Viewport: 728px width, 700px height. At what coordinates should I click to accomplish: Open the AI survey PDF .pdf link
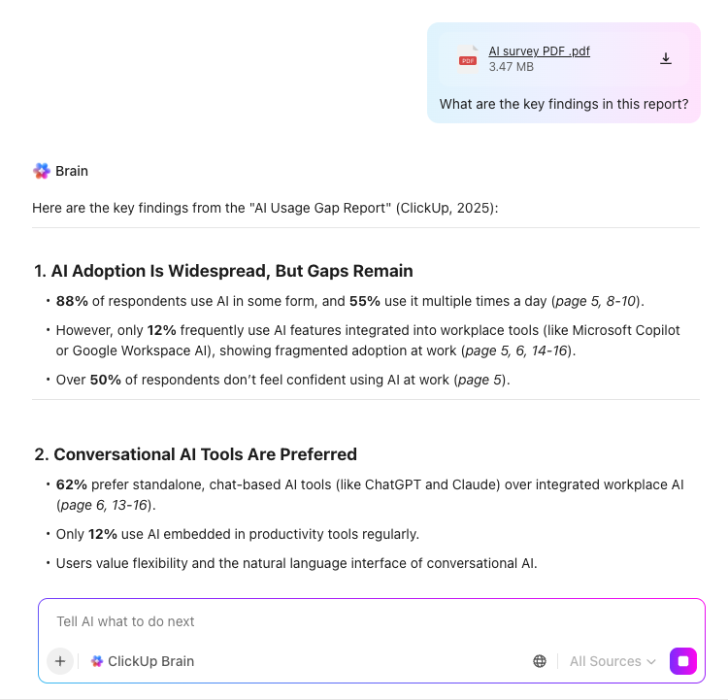[539, 50]
